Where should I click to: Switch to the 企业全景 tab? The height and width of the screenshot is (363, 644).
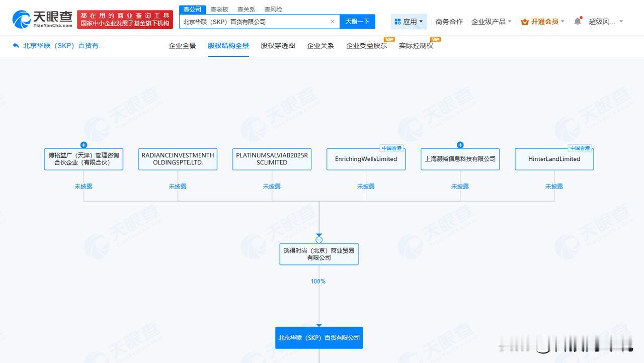pos(182,46)
